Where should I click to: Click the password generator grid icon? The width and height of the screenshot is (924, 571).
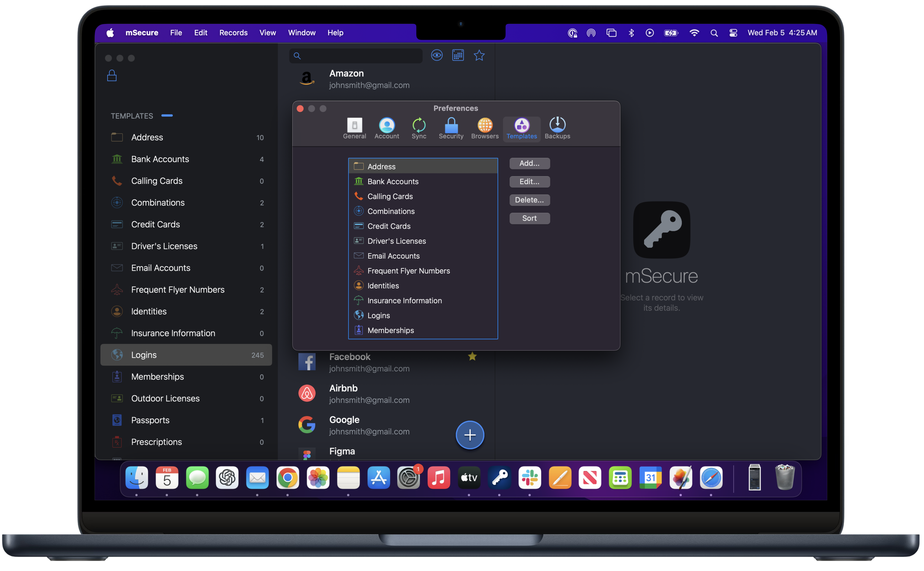458,55
